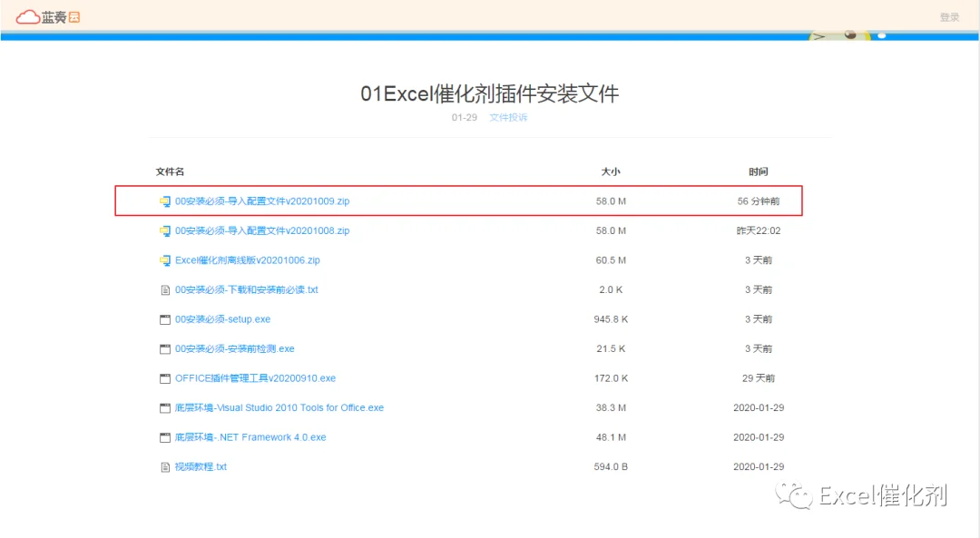This screenshot has width=980, height=538.
Task: Click exe icon beside Visual Studio 2010 Tools file
Action: [165, 407]
